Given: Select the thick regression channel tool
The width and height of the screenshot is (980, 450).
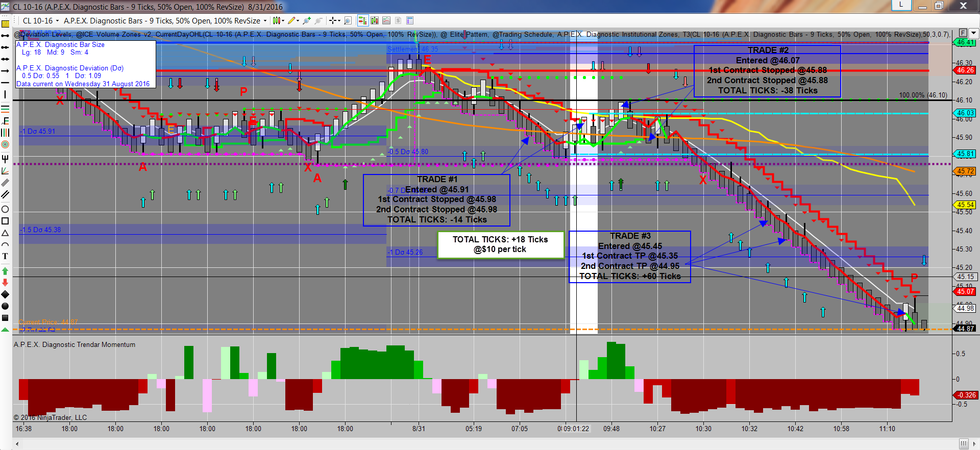Looking at the screenshot, I should click(5, 194).
